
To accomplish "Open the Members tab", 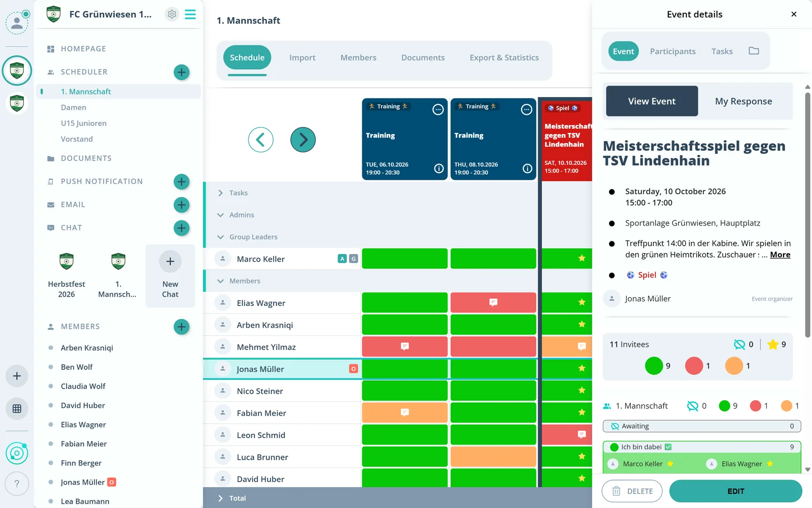I will [358, 57].
